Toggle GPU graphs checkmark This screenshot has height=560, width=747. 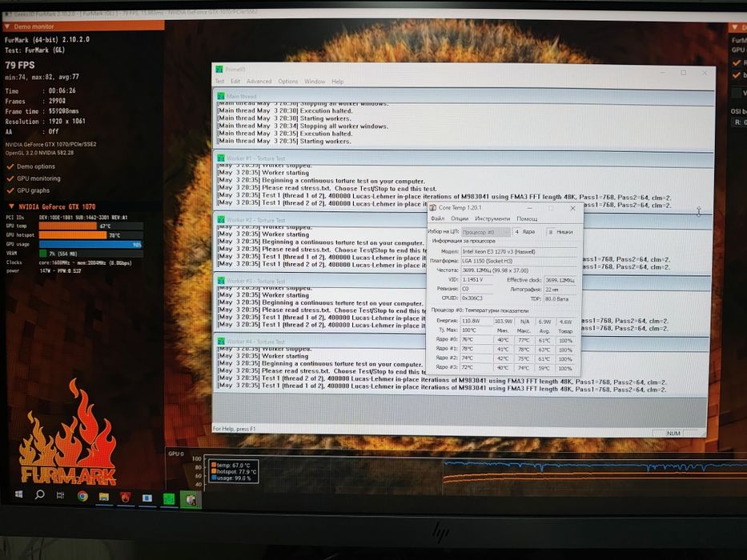click(x=10, y=190)
